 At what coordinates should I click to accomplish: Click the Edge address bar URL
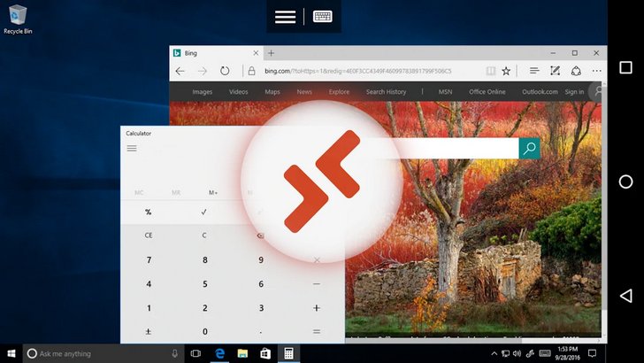[357, 71]
